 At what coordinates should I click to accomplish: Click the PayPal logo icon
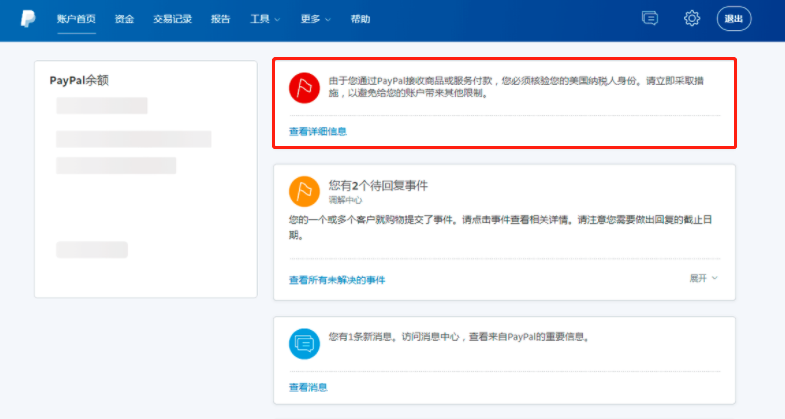(28, 19)
